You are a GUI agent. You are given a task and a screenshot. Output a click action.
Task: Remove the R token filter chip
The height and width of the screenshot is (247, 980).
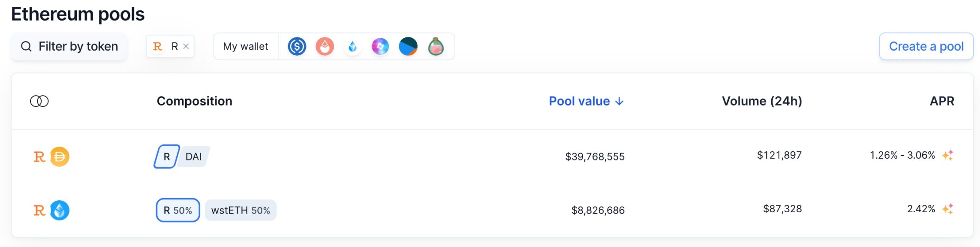point(186,46)
